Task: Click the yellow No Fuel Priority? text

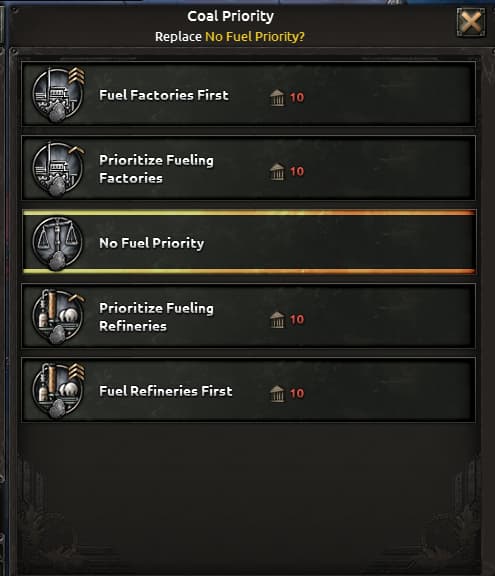Action: [x=255, y=37]
